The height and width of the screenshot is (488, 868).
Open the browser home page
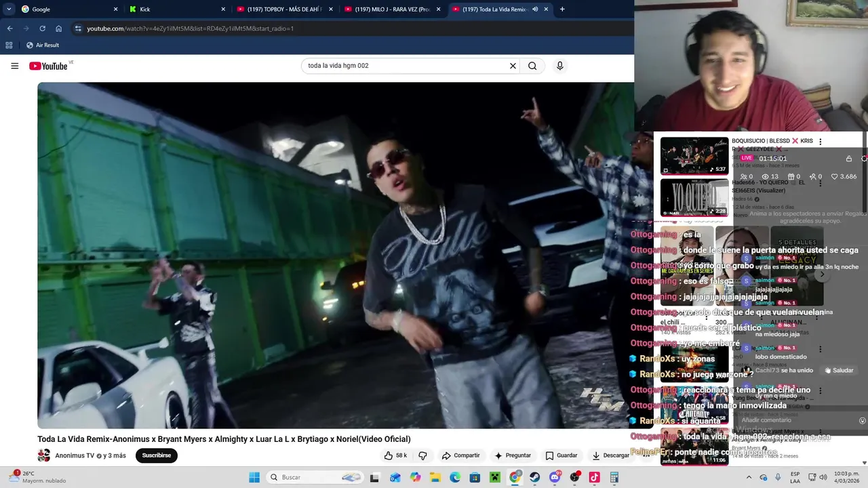(58, 28)
